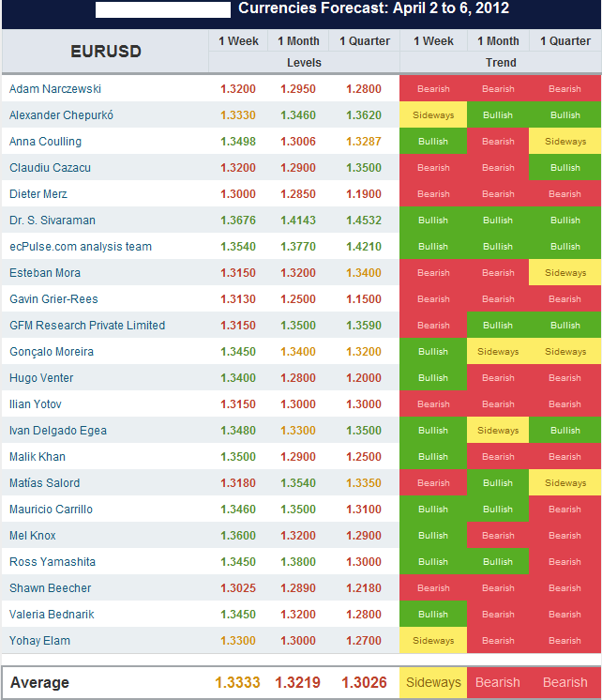
Task: Open Dieter Merz's name link
Action: (x=38, y=194)
